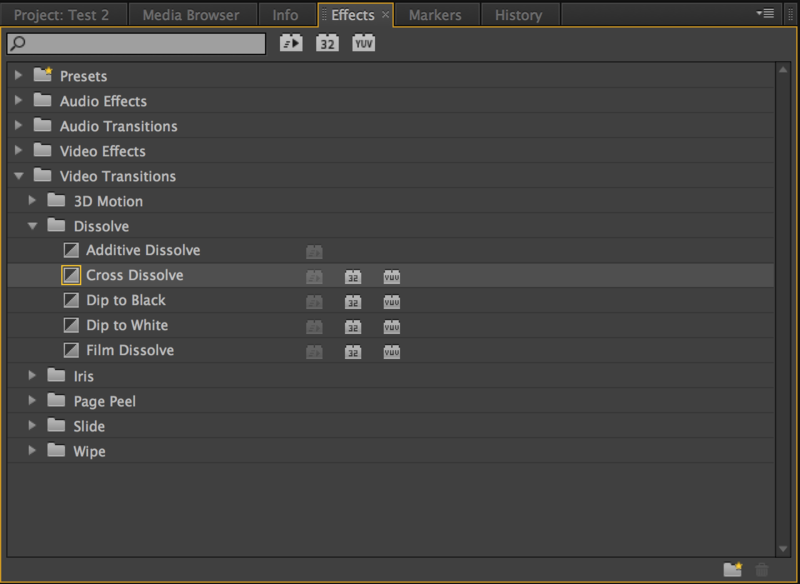Expand the Wipe folder
800x584 pixels.
[x=33, y=451]
